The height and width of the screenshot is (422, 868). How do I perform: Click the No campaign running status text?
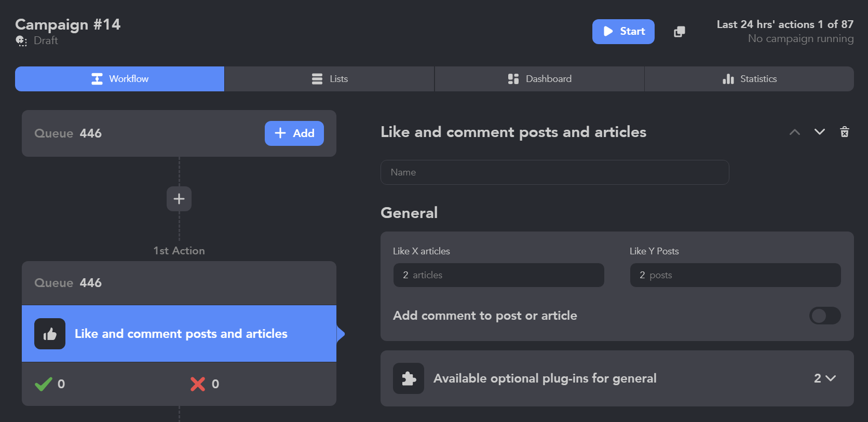coord(801,39)
